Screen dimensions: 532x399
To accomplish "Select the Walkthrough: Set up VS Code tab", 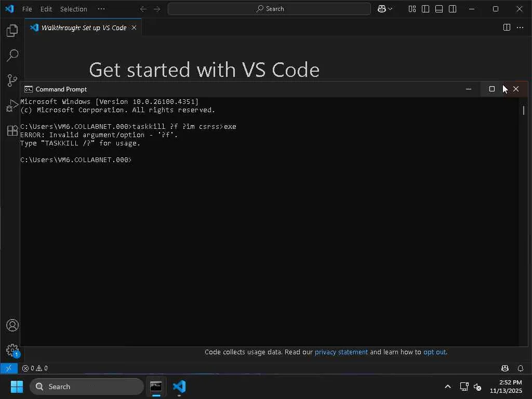I will [84, 28].
